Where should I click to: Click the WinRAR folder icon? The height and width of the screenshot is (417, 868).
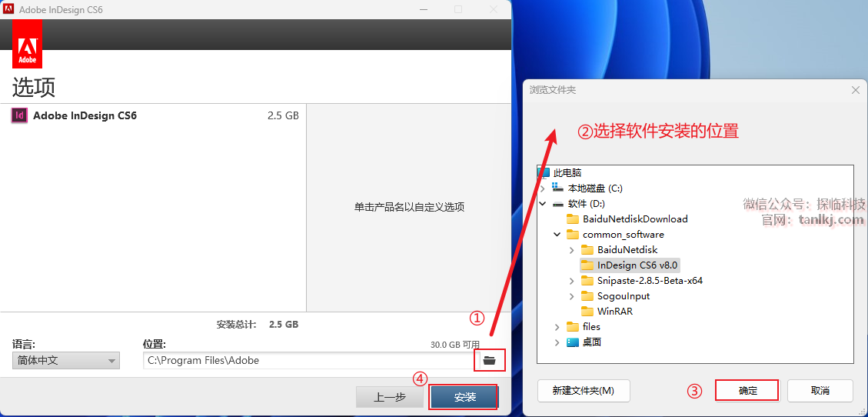(x=587, y=312)
